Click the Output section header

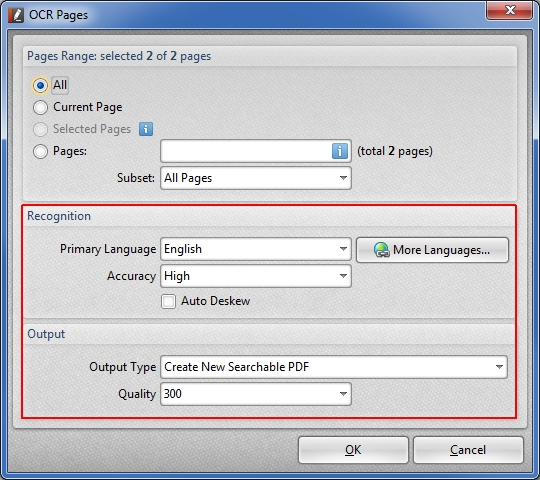46,334
